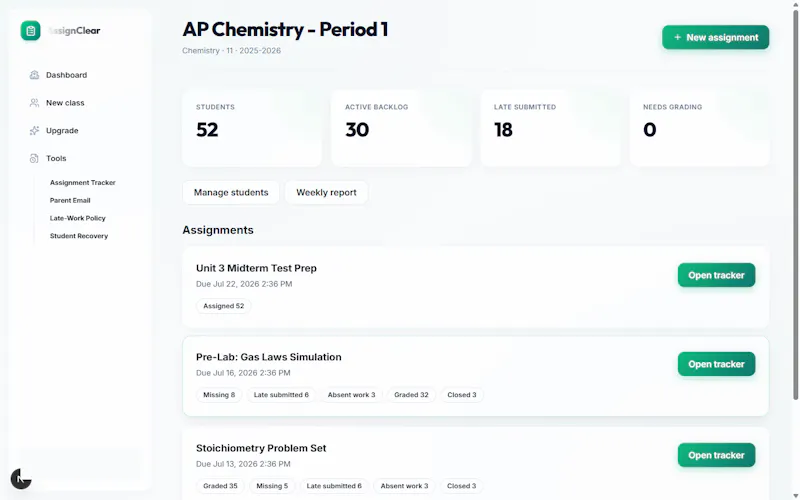Image resolution: width=800 pixels, height=500 pixels.
Task: Click Absent work 3 tag under Stoichiometry
Action: pos(405,486)
